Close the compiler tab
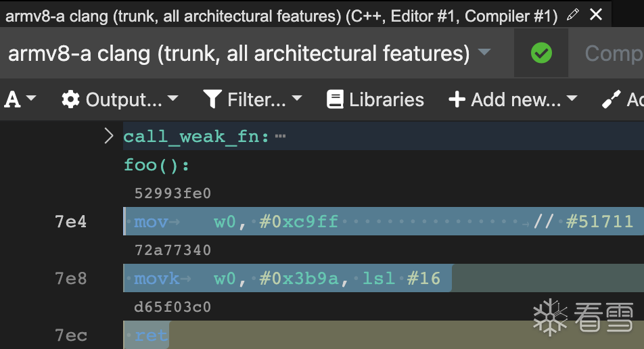Screen dimensions: 644x349 click(x=596, y=14)
